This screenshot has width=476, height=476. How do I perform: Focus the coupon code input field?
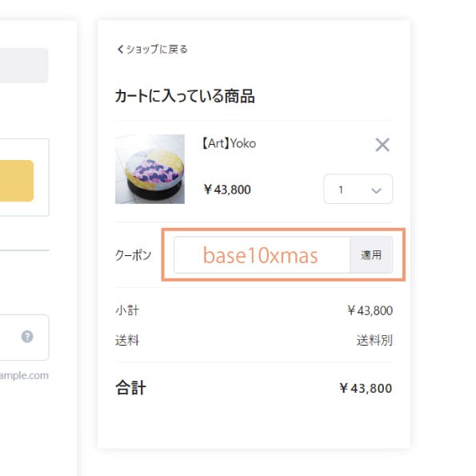[x=262, y=255]
